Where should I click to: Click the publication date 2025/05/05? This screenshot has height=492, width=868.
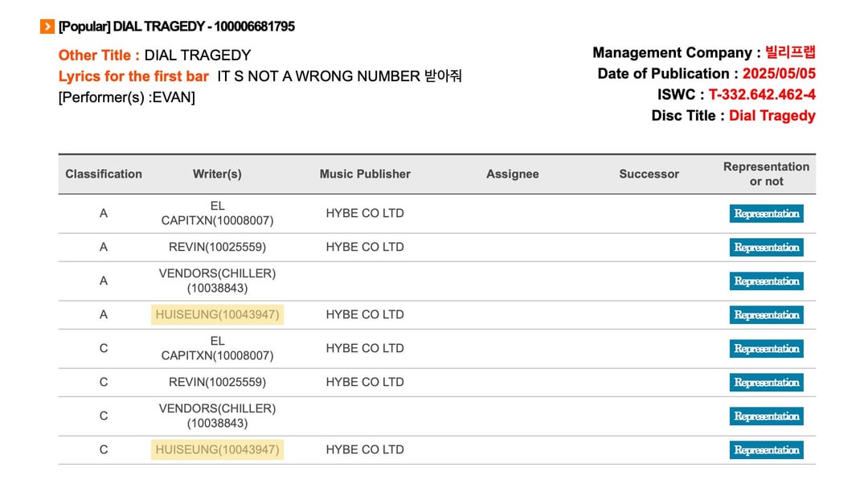point(779,74)
